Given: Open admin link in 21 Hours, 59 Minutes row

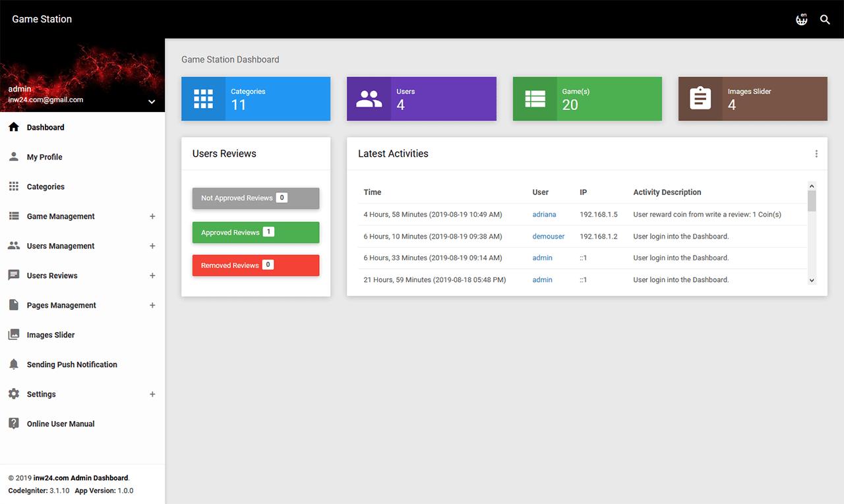Looking at the screenshot, I should (x=543, y=279).
